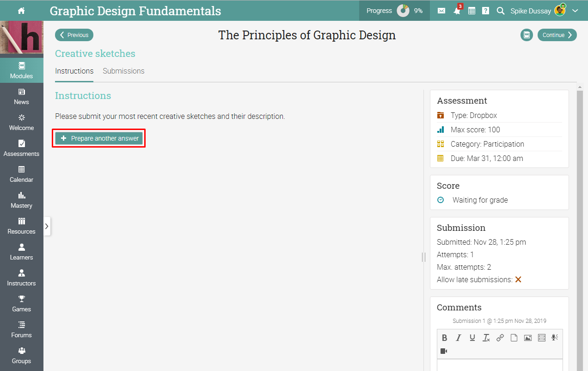Click the vertical scrollbar of the right panel
The image size is (588, 371).
(x=580, y=230)
